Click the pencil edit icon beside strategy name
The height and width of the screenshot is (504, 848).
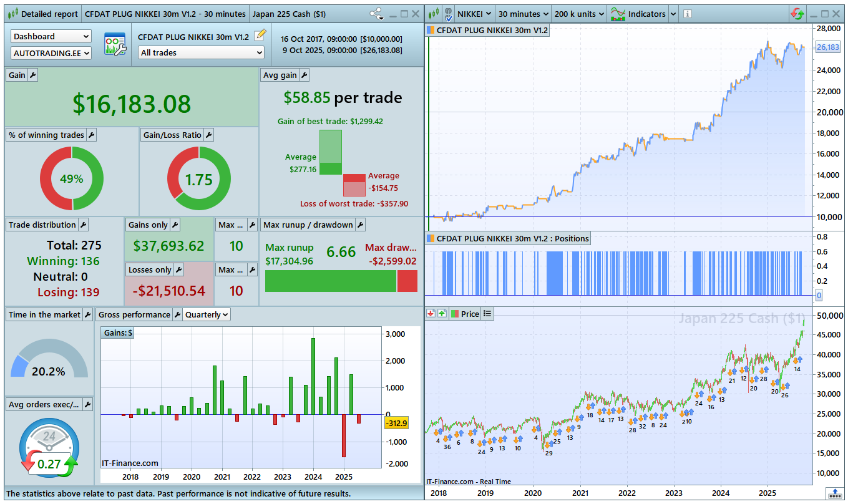(260, 36)
